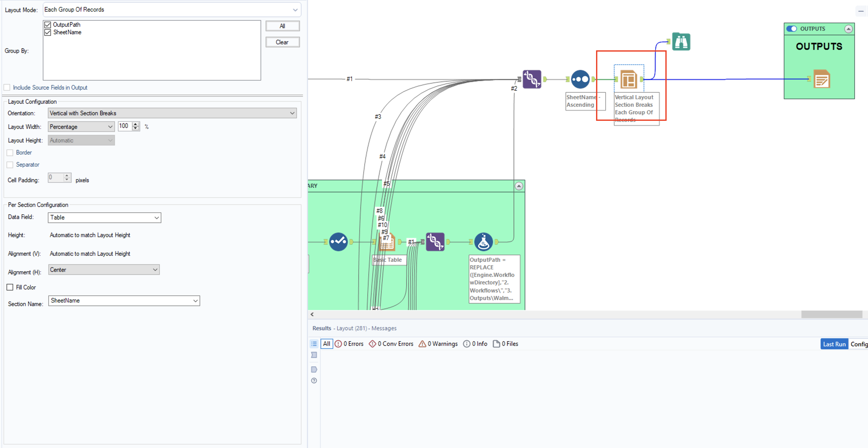Viewport: 868px width, 448px height.
Task: Click the Clear button for Group By
Action: (282, 42)
